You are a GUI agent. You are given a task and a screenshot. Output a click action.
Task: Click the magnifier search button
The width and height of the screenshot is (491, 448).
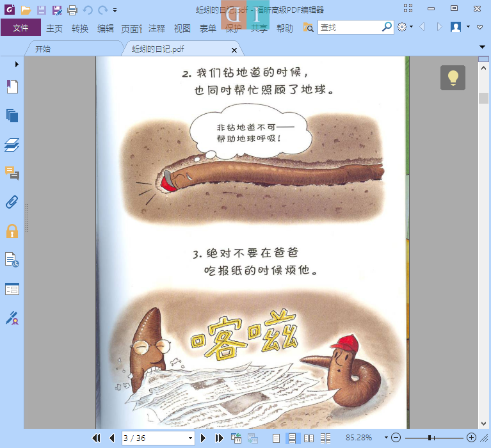tap(387, 28)
